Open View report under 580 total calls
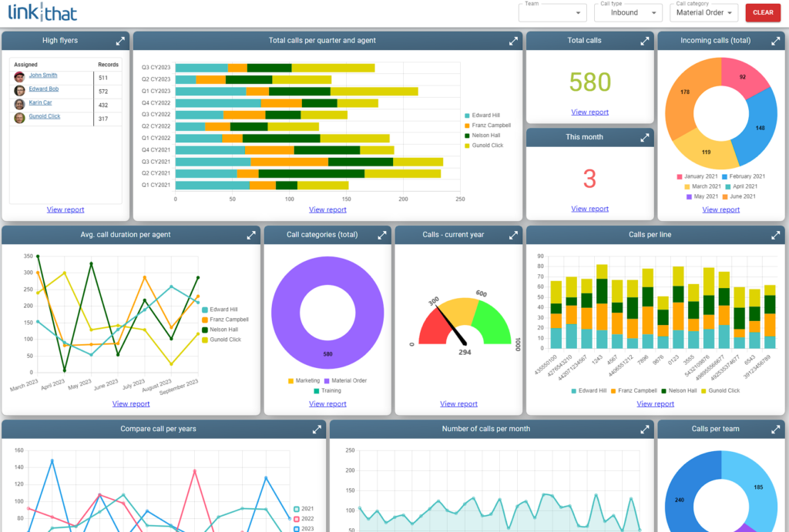Viewport: 789px width, 532px height. point(589,112)
